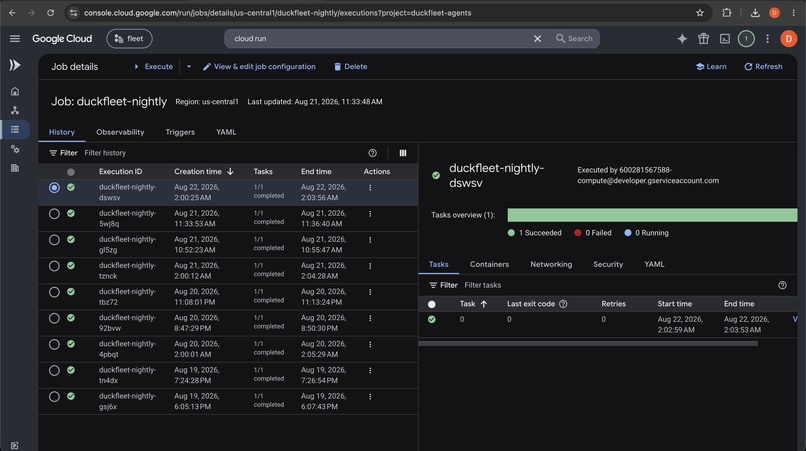The image size is (806, 451).
Task: Open the Learn panel
Action: pyautogui.click(x=711, y=66)
